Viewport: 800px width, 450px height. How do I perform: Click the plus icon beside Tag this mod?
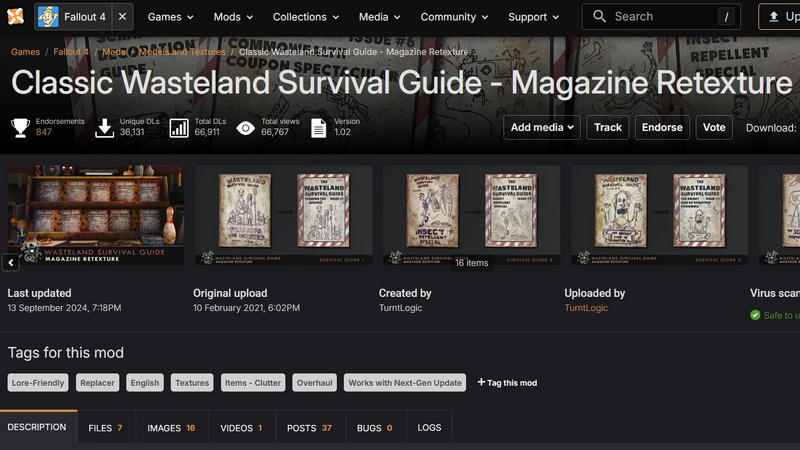coord(481,382)
